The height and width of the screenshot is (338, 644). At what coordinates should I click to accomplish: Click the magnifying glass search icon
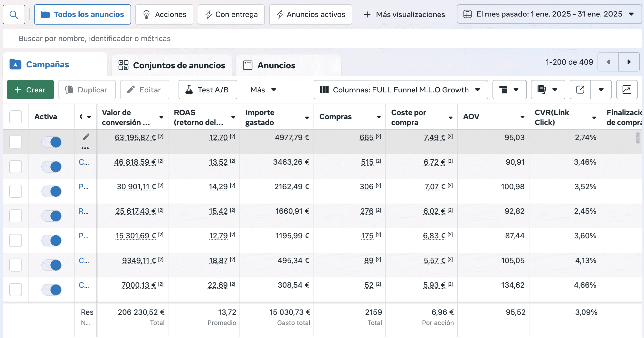pos(14,15)
